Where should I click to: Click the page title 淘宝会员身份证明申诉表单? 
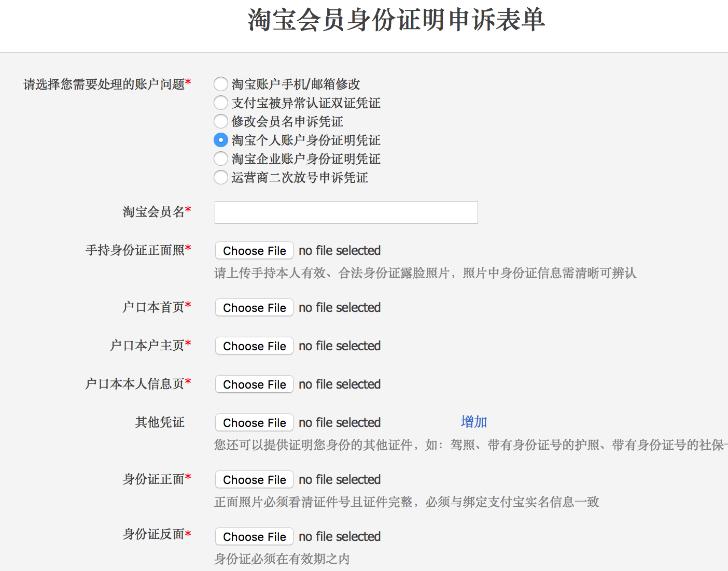395,22
